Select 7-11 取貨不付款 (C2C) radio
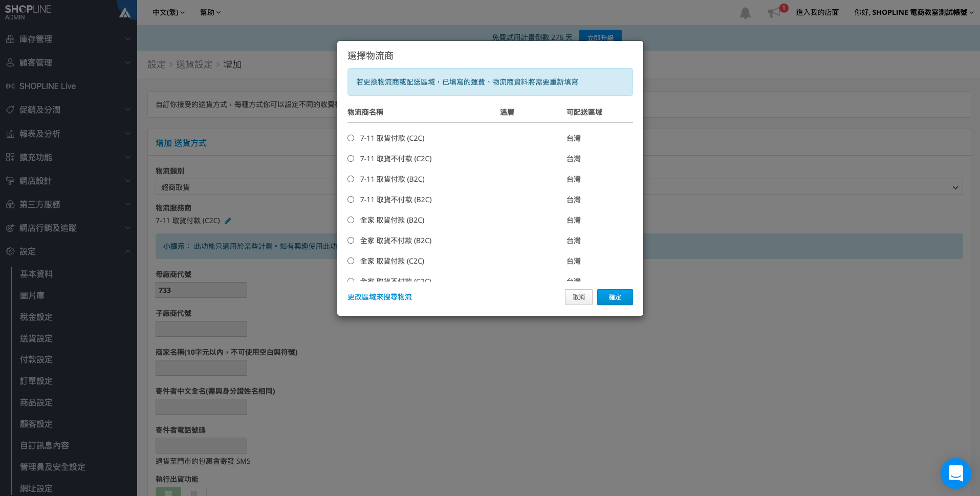This screenshot has width=980, height=496. (351, 159)
